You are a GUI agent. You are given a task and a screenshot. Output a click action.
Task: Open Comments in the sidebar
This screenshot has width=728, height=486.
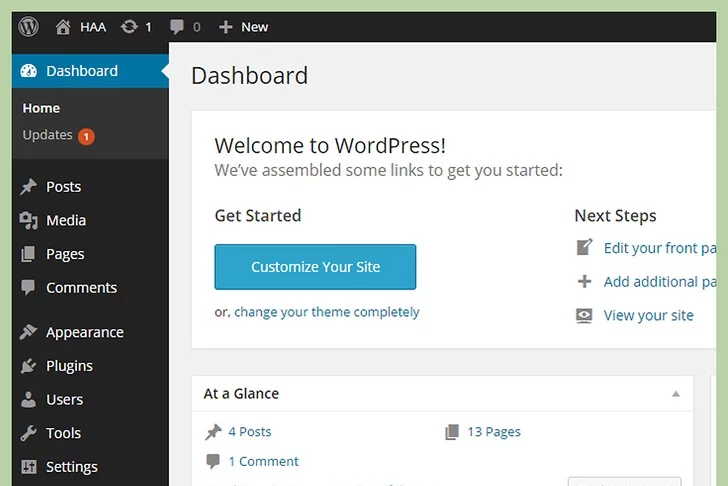tap(81, 288)
